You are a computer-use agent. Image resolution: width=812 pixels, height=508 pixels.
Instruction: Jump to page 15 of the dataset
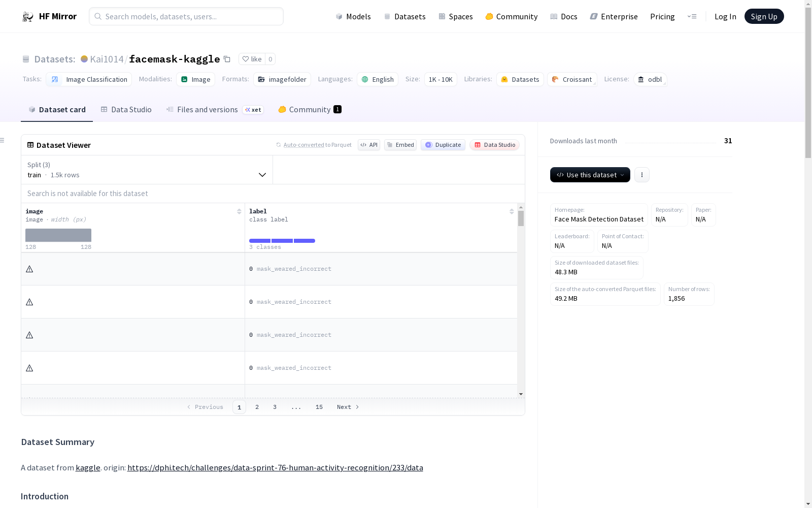pos(319,407)
